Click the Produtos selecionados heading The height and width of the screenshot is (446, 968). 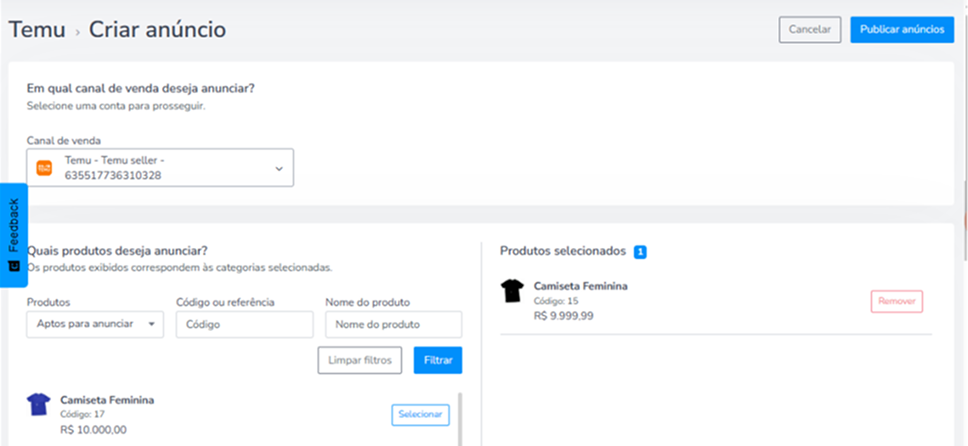pyautogui.click(x=563, y=251)
